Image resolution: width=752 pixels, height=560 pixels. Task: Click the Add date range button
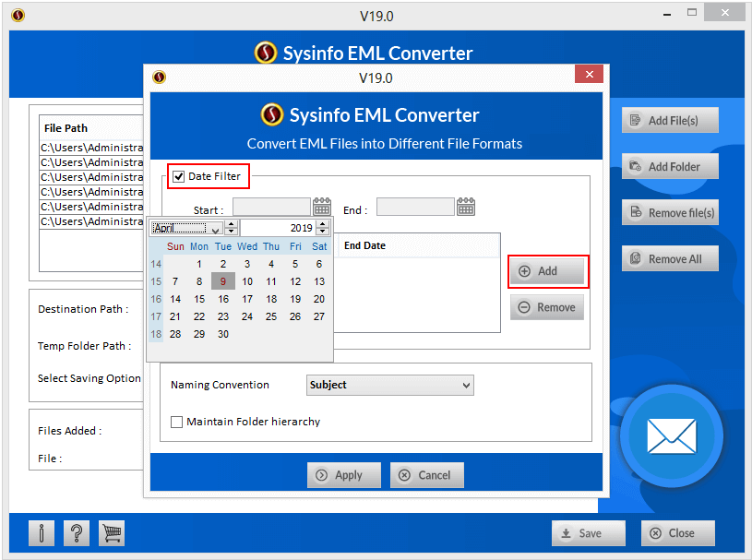point(547,271)
